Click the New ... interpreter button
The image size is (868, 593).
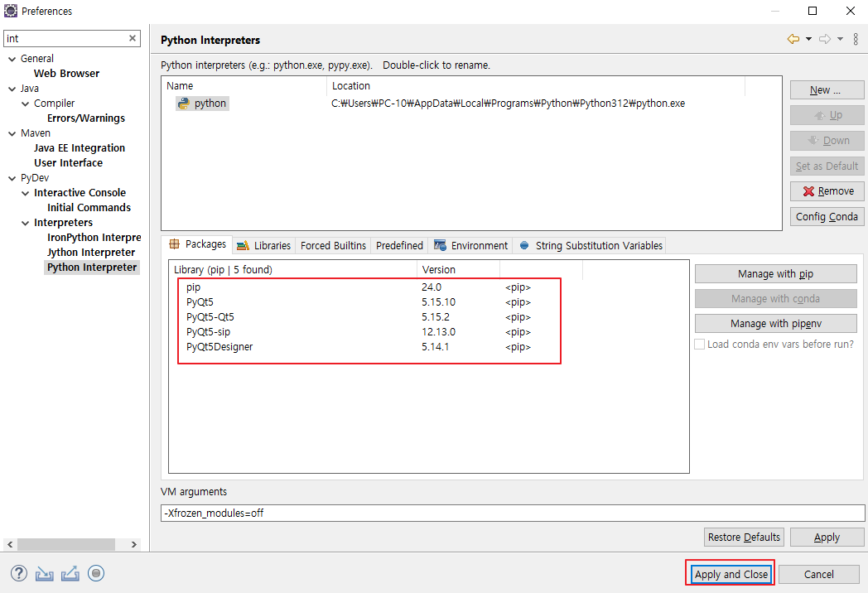click(827, 90)
